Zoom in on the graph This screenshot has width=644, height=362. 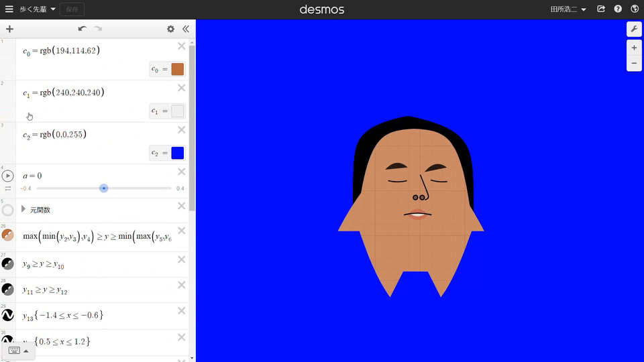pyautogui.click(x=634, y=48)
